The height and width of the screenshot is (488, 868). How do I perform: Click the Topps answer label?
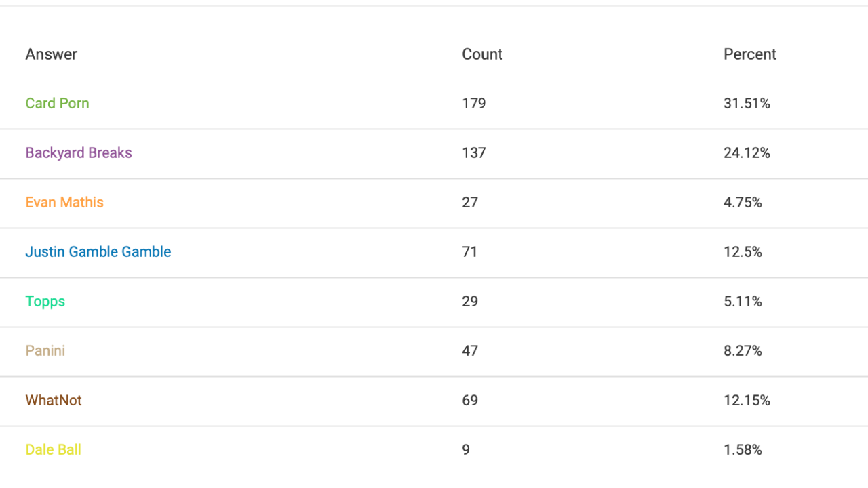tap(45, 302)
